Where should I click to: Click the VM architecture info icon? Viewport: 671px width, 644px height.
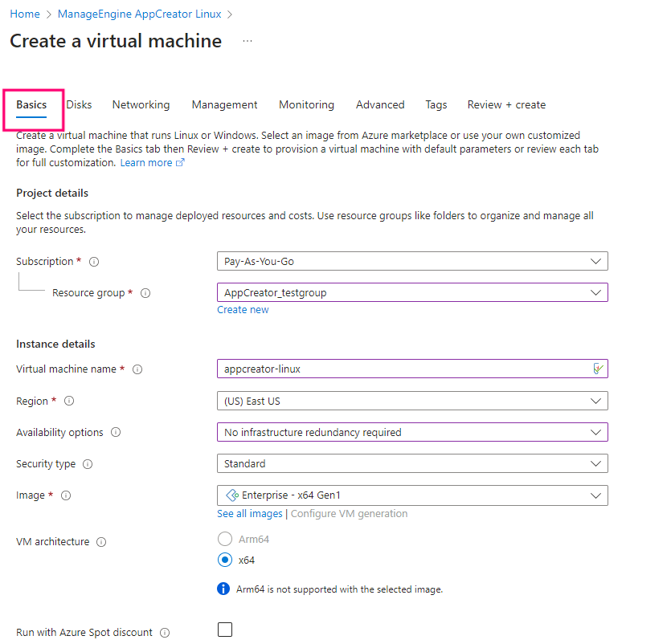tap(101, 542)
